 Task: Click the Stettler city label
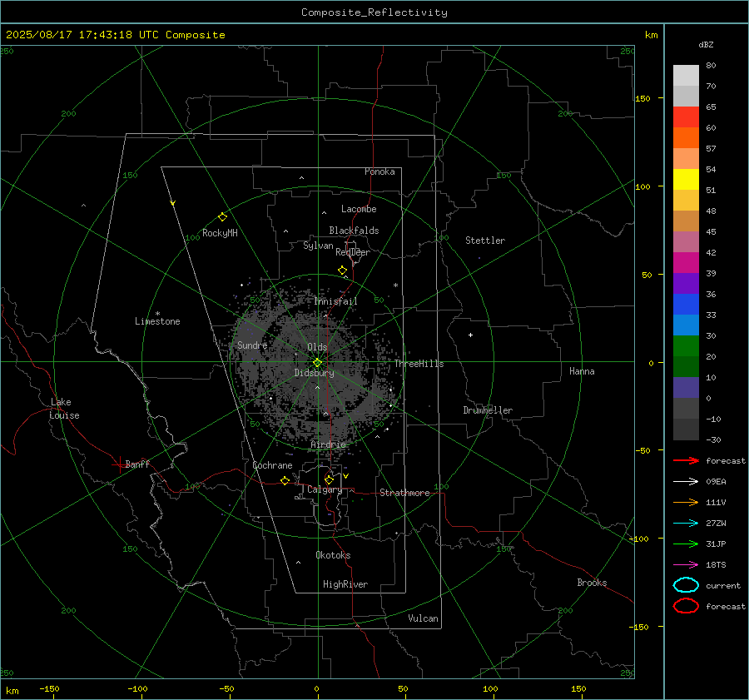click(x=485, y=241)
